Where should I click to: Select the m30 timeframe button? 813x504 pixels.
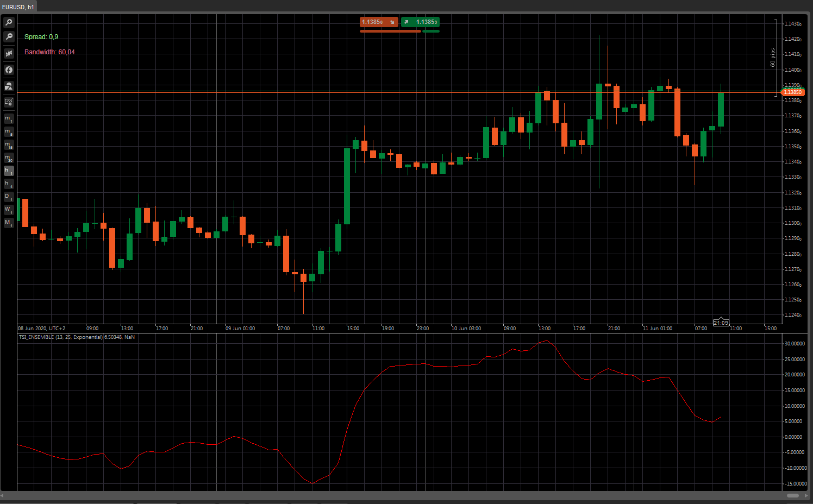(9, 157)
